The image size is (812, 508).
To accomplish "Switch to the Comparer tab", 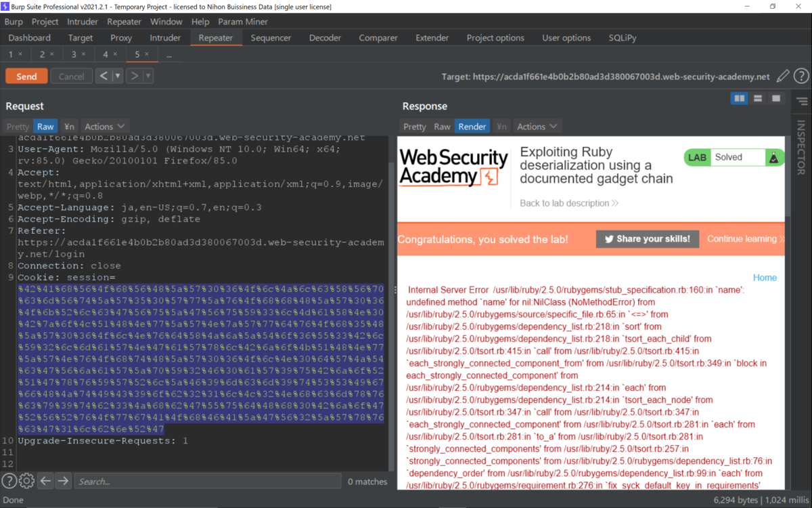I will (378, 38).
